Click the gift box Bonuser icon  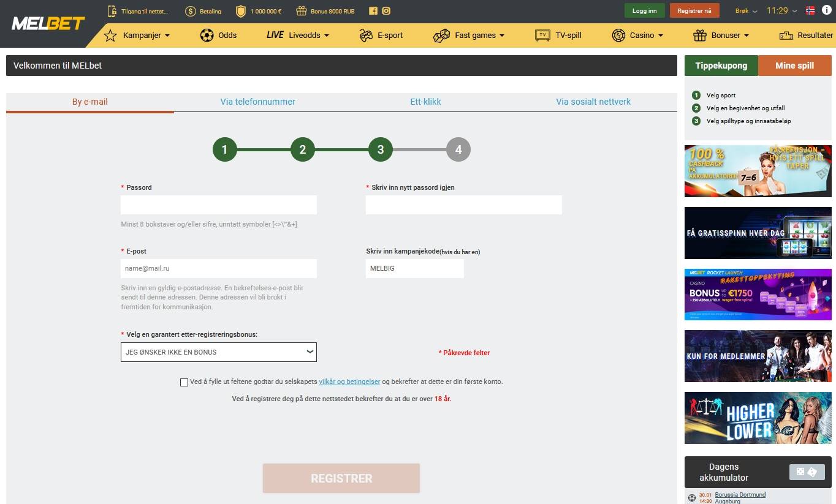pyautogui.click(x=700, y=36)
